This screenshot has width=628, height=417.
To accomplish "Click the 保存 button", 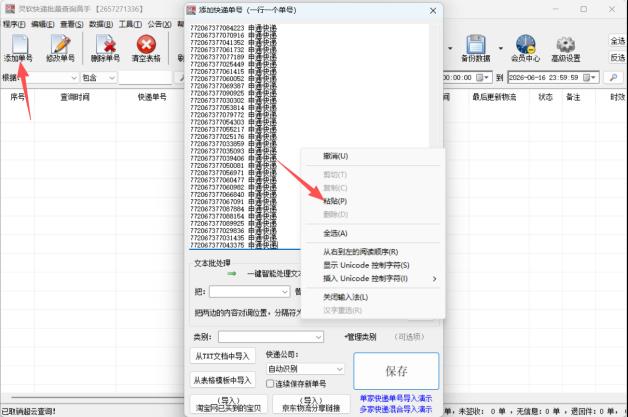I will click(x=396, y=371).
